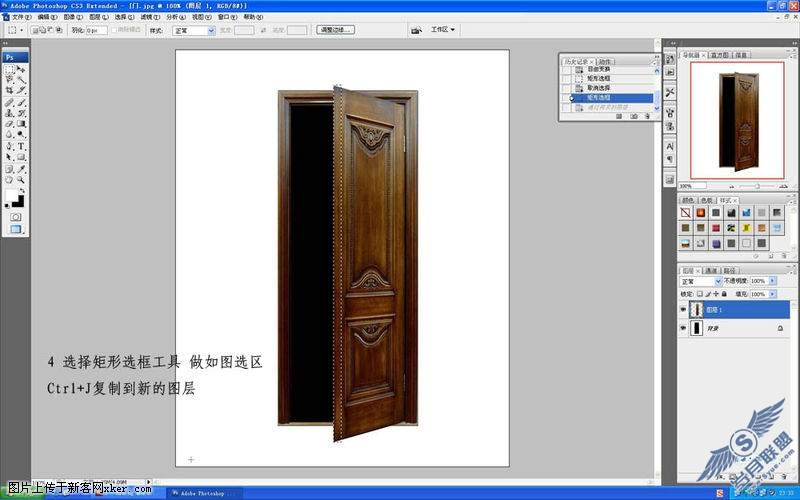Screen dimensions: 800x500
Task: Adjust the navigator zoom slider
Action: (x=757, y=186)
